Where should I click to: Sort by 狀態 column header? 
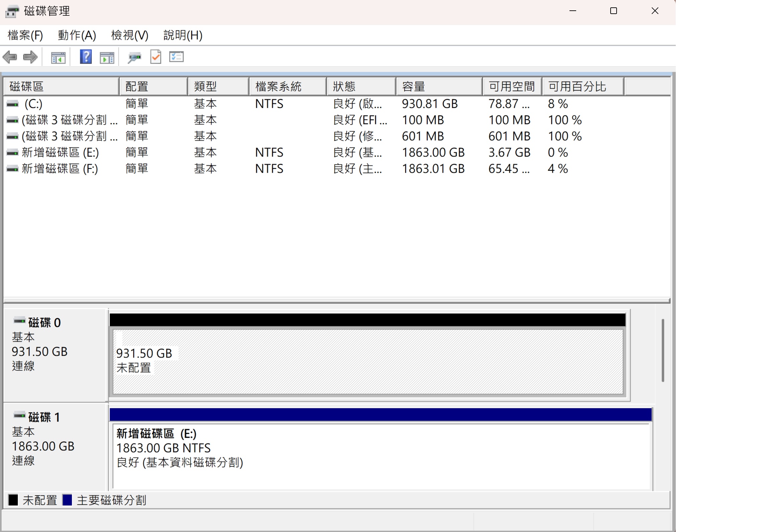click(362, 87)
